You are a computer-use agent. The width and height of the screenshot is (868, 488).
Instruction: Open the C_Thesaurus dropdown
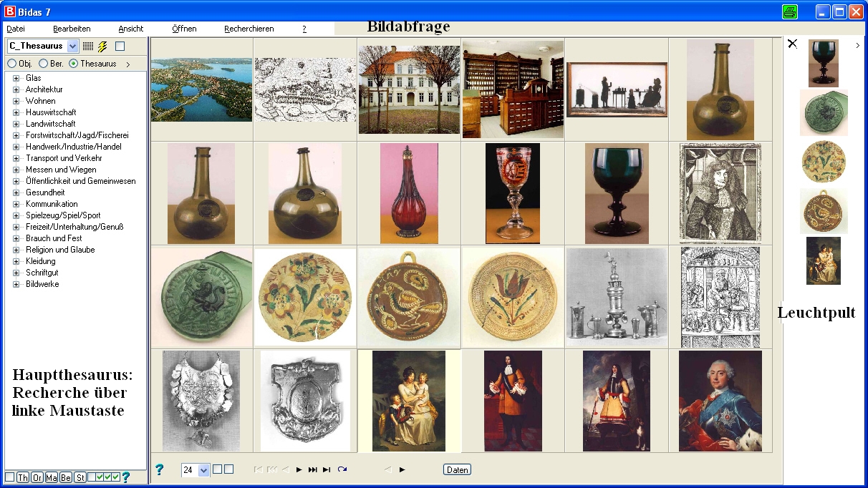(x=72, y=47)
